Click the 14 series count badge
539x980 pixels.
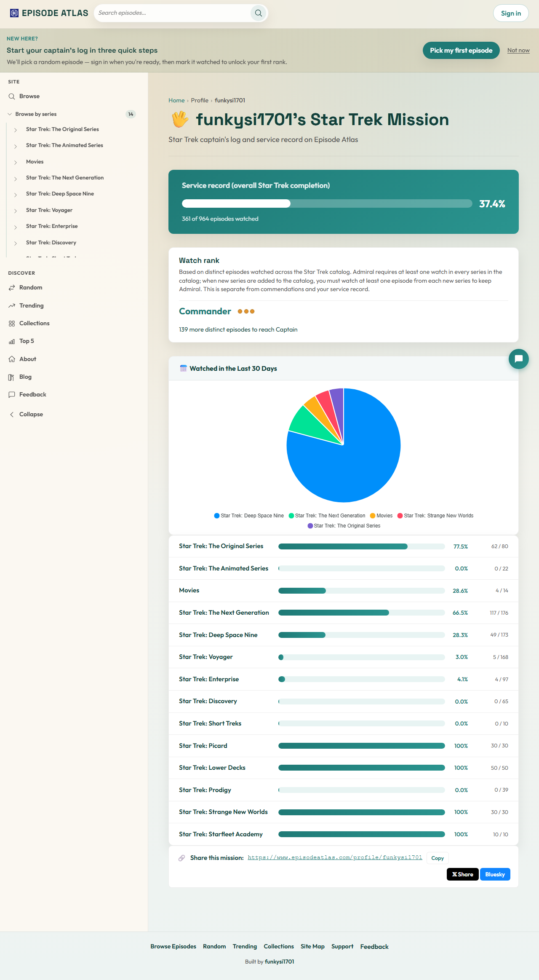point(131,114)
